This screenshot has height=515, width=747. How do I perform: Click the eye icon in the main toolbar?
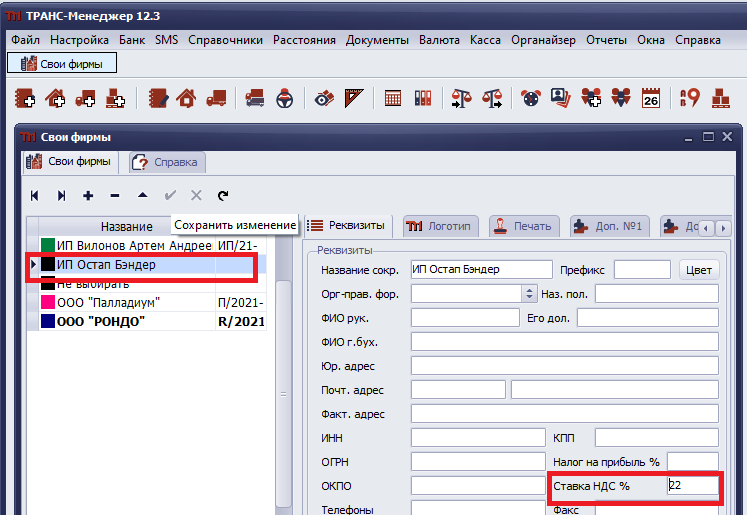[323, 98]
